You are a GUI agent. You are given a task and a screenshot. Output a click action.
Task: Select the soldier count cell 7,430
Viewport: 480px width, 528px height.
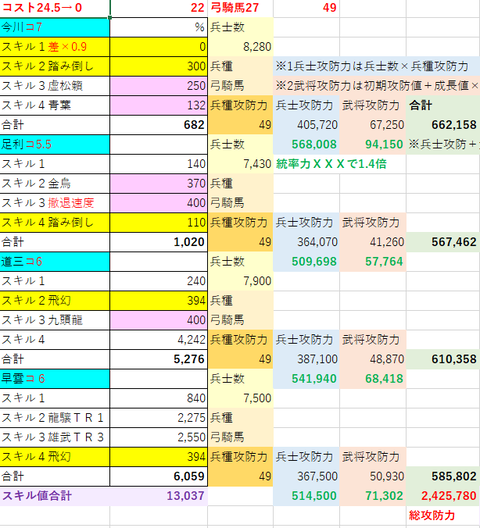coord(241,164)
